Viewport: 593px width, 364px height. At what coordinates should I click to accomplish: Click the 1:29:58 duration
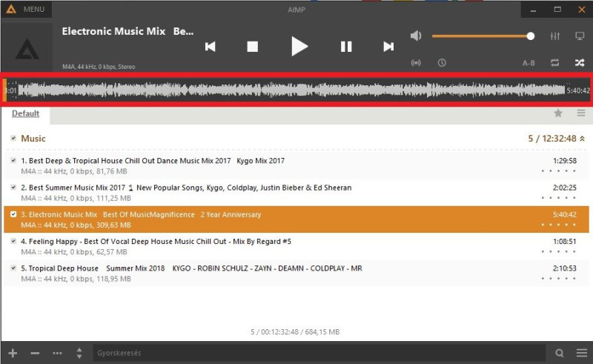[x=565, y=160]
